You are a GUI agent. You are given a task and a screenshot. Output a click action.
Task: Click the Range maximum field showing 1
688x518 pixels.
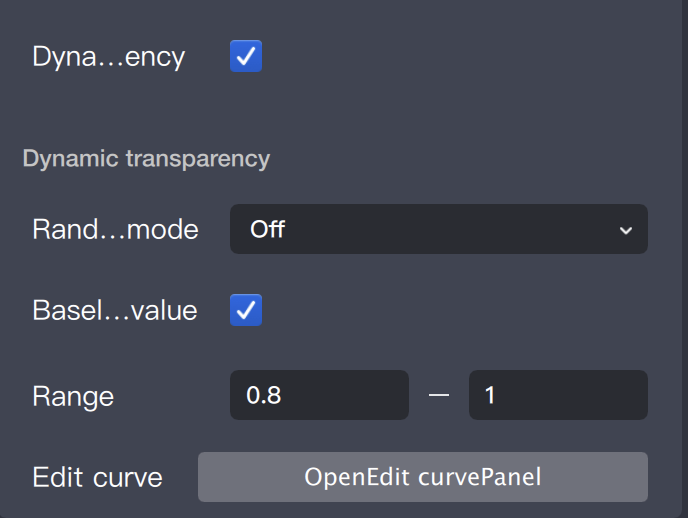point(558,395)
